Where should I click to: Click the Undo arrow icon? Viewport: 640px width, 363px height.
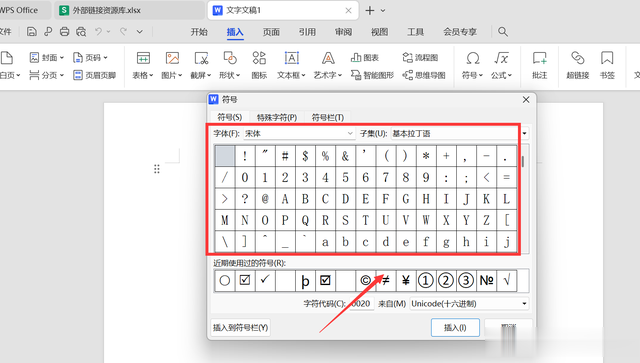(x=98, y=31)
